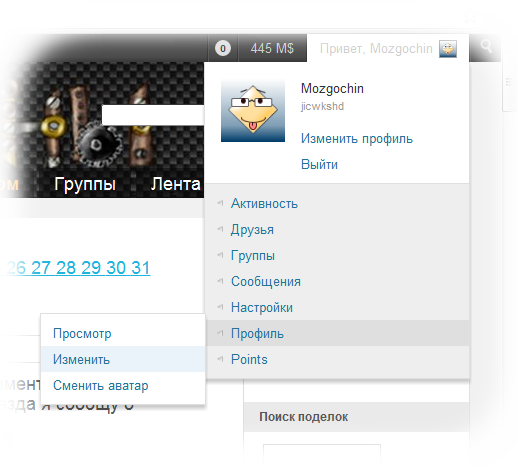Image resolution: width=518 pixels, height=468 pixels.
Task: Go to page 30 in pagination
Action: pyautogui.click(x=116, y=268)
